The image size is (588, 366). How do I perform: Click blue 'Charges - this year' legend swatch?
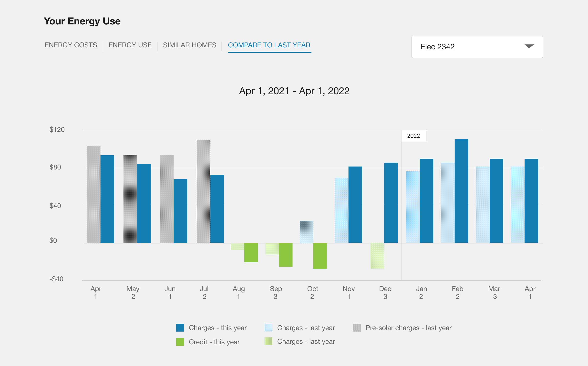(180, 328)
